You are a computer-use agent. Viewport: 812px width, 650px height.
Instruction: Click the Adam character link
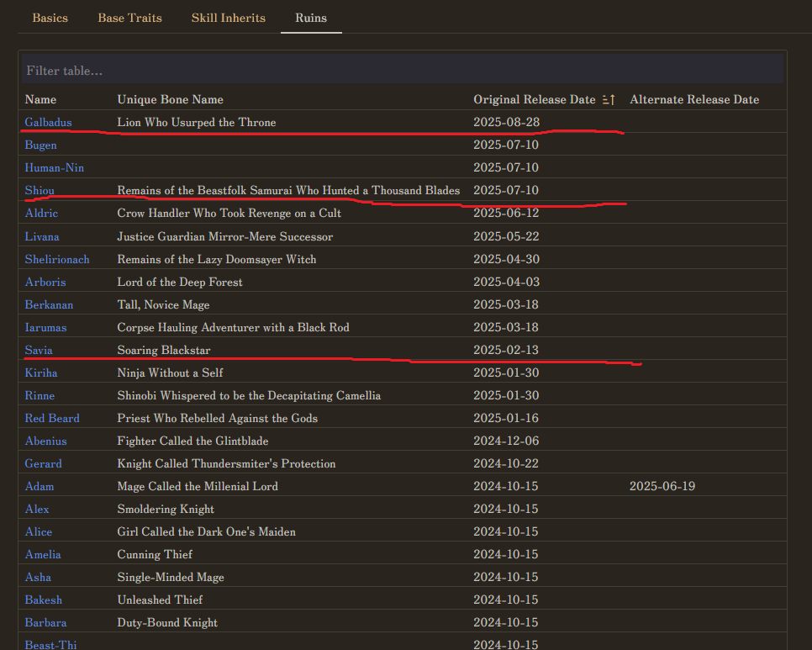pos(40,486)
